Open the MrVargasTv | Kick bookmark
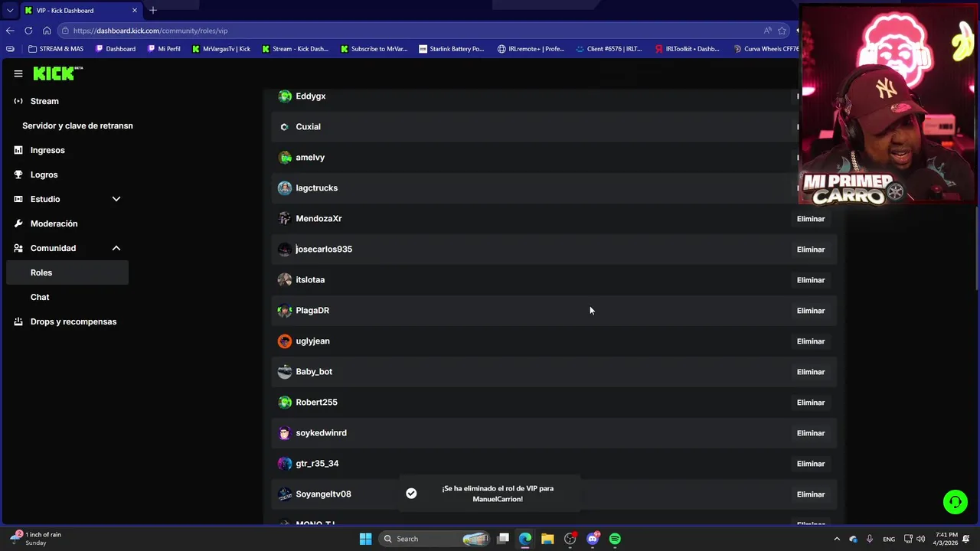The height and width of the screenshot is (551, 980). tap(221, 49)
